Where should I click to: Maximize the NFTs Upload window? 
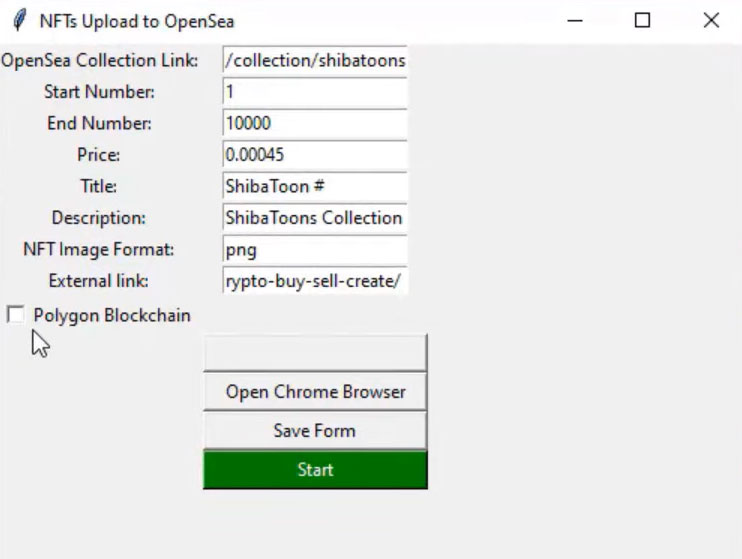coord(642,21)
